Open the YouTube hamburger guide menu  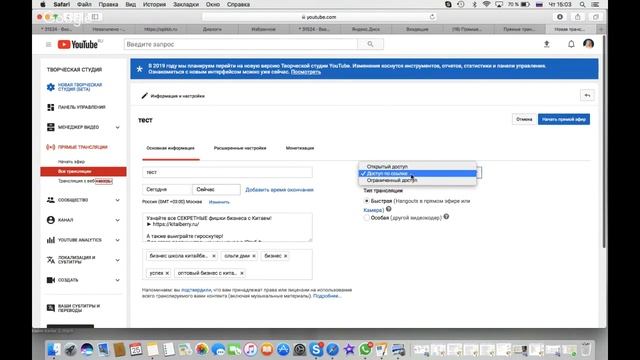49,44
